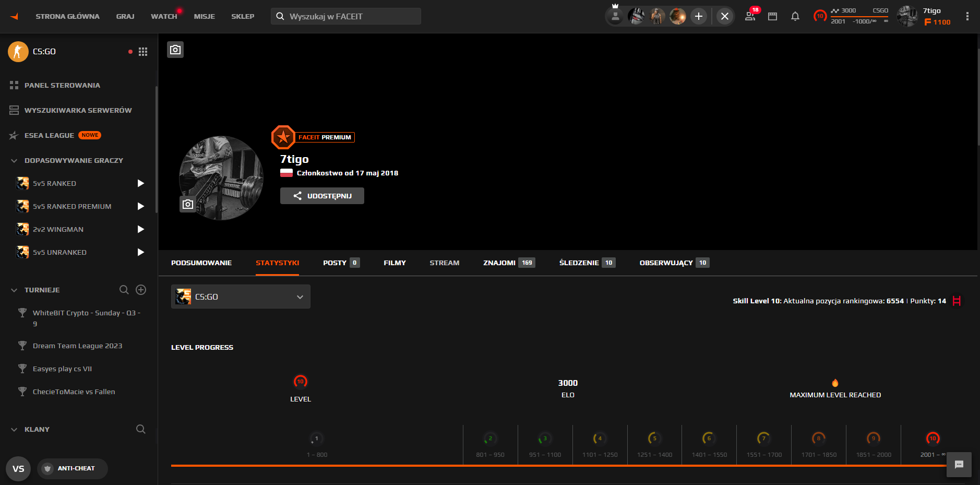Start 5v5 RANKED with its play arrow

coord(140,183)
